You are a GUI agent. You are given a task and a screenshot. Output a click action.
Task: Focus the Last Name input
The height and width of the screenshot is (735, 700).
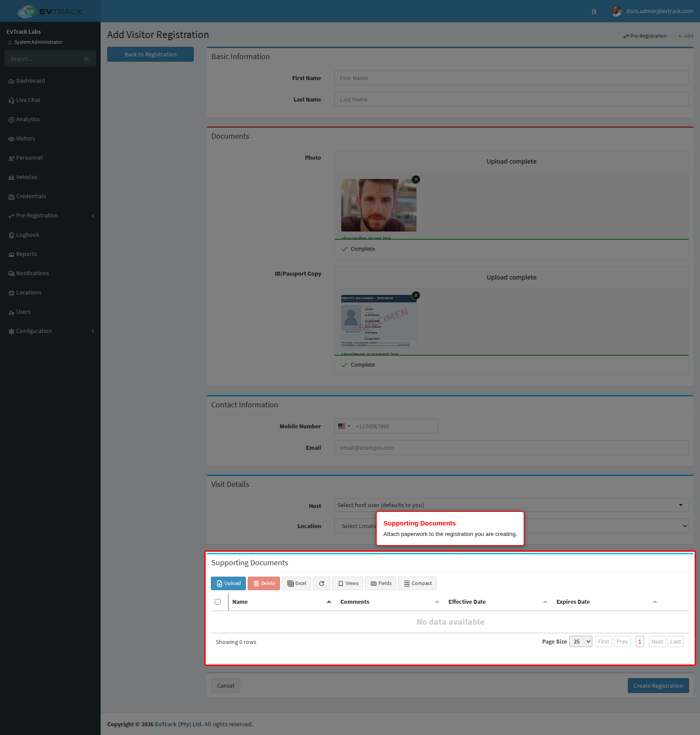coord(511,99)
